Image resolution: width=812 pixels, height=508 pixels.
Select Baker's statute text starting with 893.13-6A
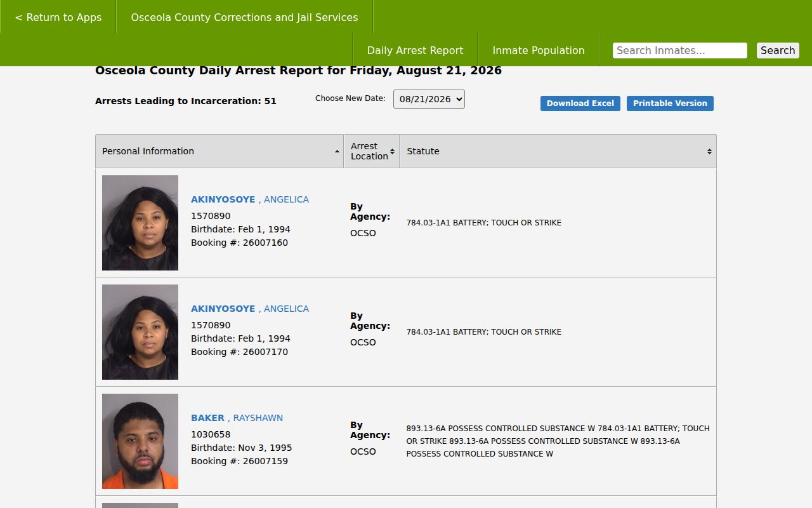[558, 441]
